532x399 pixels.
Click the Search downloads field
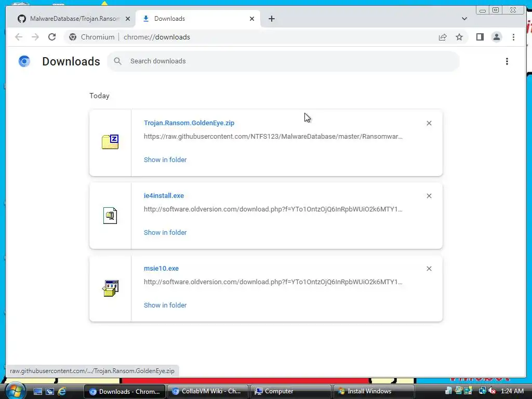tap(283, 61)
